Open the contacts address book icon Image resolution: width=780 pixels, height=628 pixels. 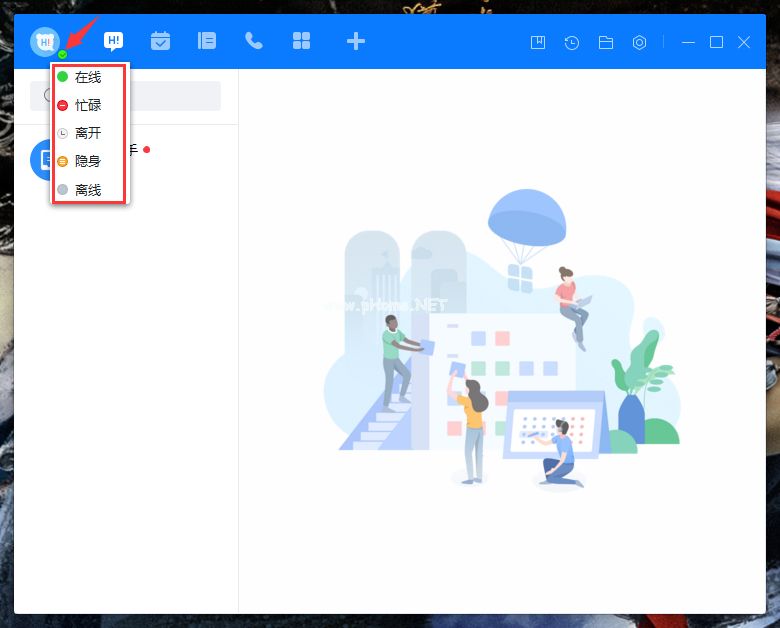coord(207,41)
